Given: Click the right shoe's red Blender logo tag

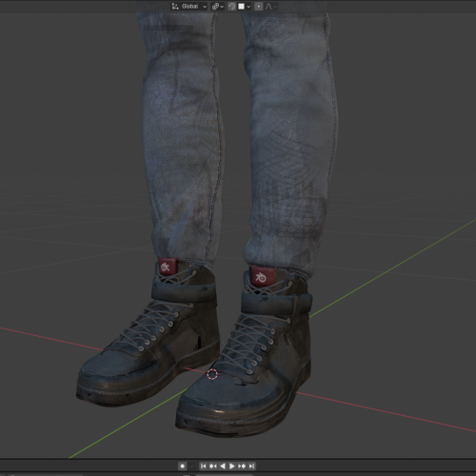Looking at the screenshot, I should (262, 276).
